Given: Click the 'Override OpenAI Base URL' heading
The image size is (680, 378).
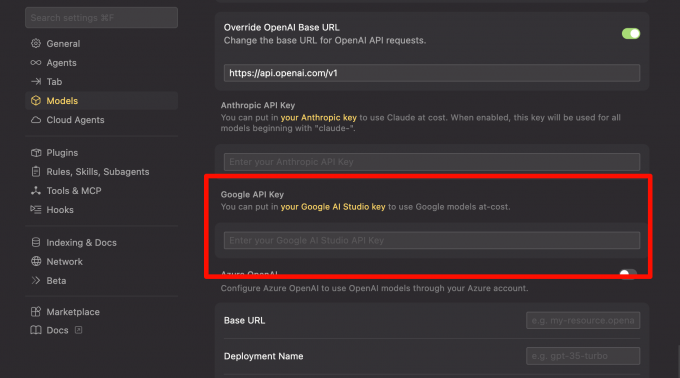Looking at the screenshot, I should 281,27.
